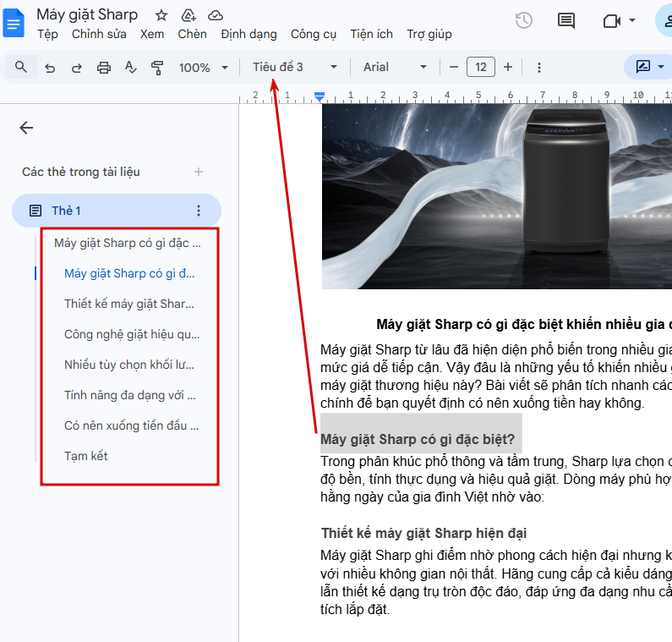
Task: Select the washing machine image in document
Action: coord(497,196)
